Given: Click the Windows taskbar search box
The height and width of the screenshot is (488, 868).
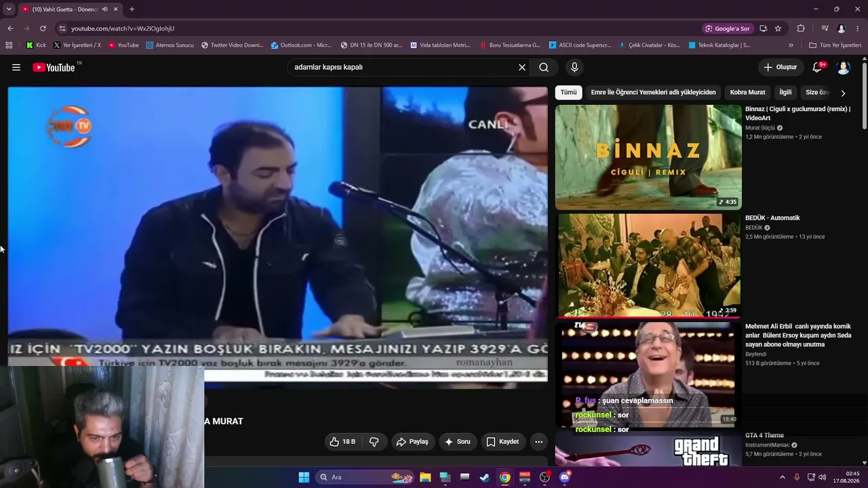Looking at the screenshot, I should tap(365, 477).
